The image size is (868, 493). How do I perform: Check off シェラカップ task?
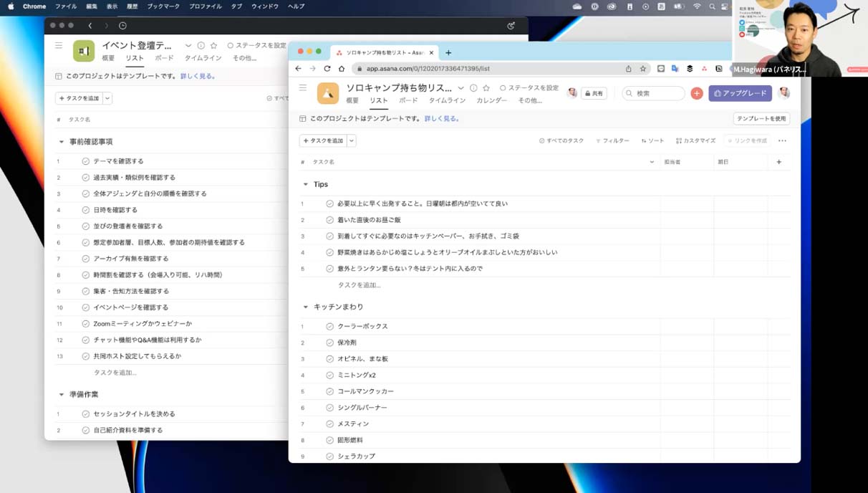pos(330,456)
